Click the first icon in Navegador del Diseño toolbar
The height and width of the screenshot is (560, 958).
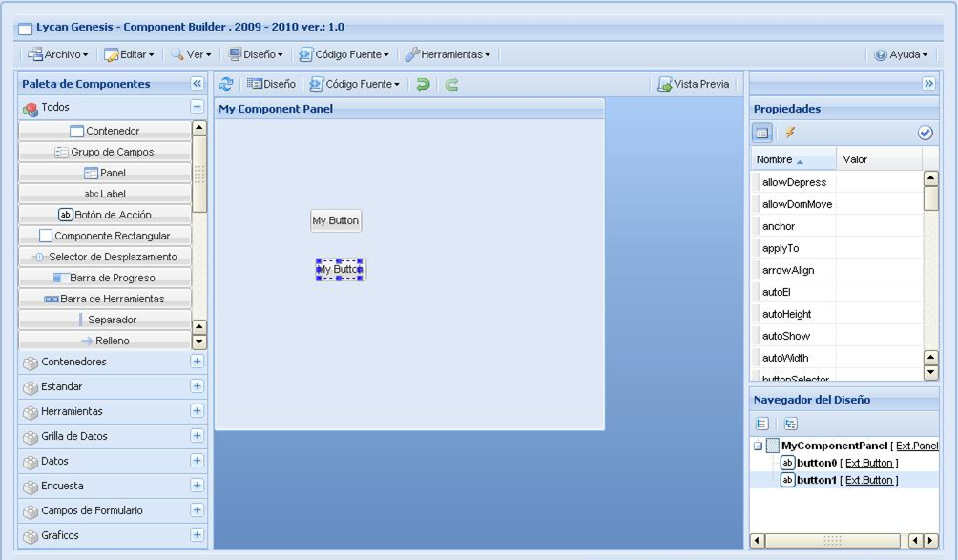click(x=762, y=424)
